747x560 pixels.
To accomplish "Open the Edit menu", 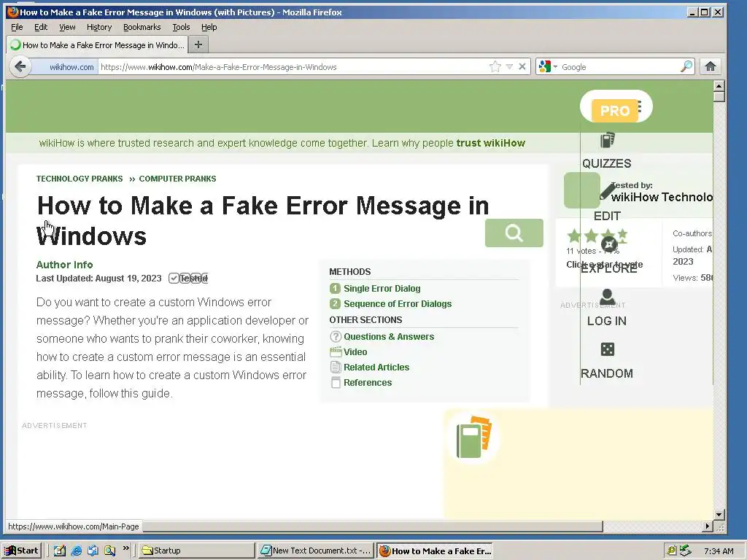I will (41, 27).
